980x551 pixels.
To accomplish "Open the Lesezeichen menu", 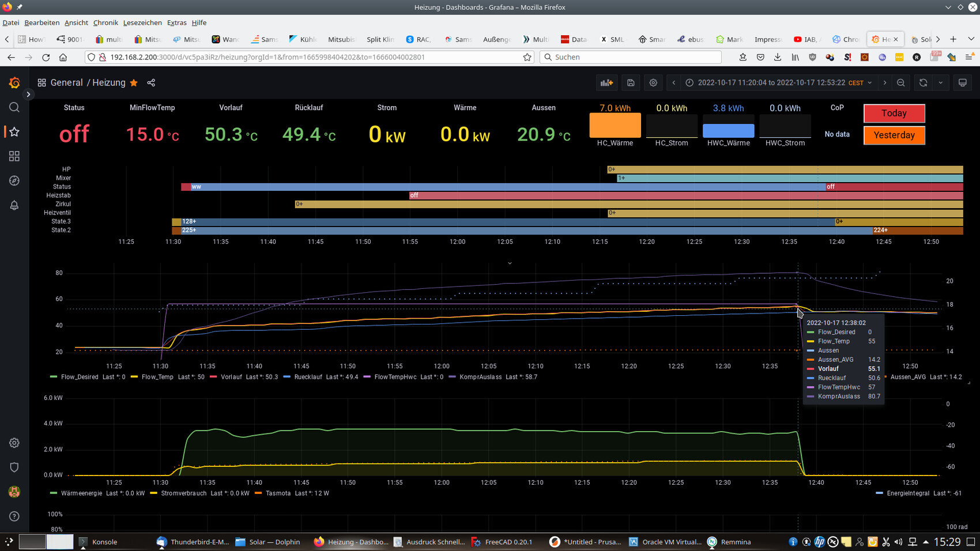I will point(142,22).
